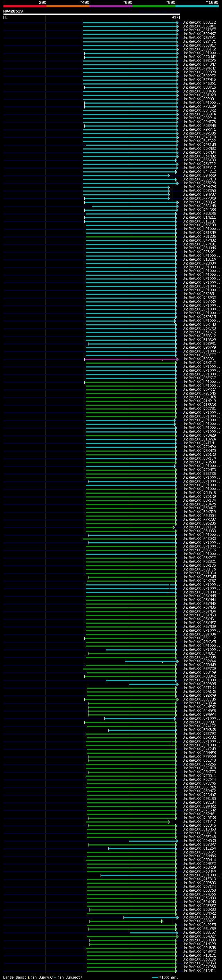
Task: Select the UniRef100_A9PAD1 label
Action: point(199,99)
